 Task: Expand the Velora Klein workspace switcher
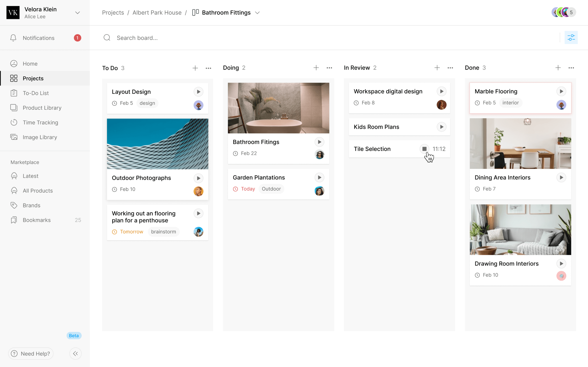coord(78,13)
